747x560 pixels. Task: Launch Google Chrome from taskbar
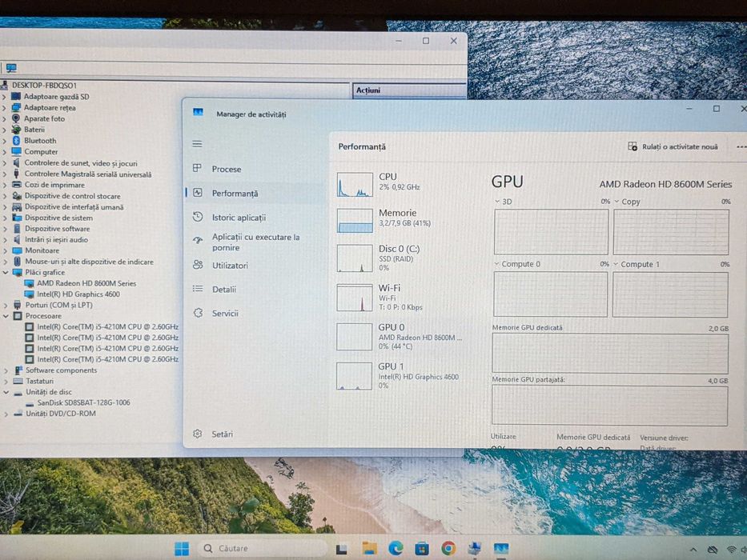pyautogui.click(x=448, y=549)
